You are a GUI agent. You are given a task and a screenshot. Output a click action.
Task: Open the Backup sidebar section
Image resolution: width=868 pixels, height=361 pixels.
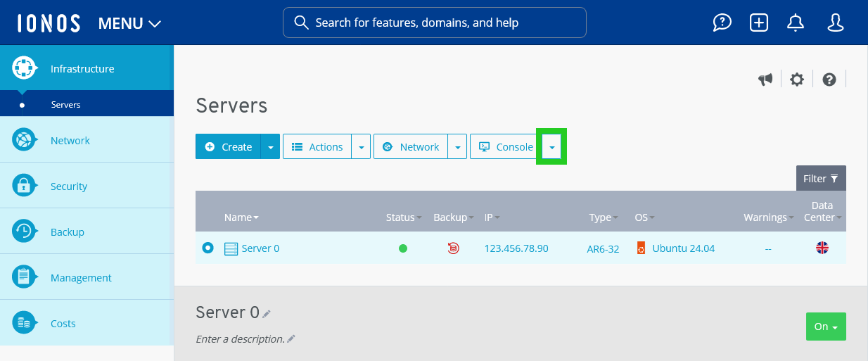pyautogui.click(x=87, y=232)
